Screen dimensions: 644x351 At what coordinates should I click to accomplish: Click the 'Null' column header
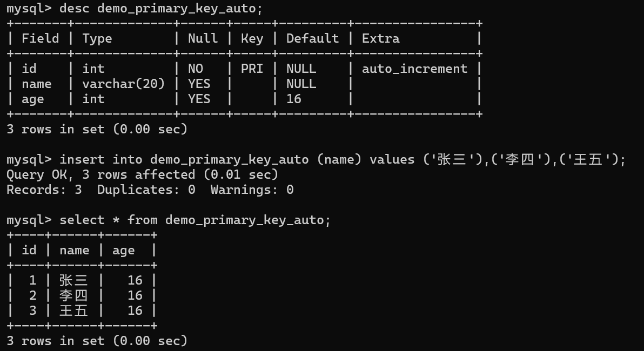click(203, 38)
